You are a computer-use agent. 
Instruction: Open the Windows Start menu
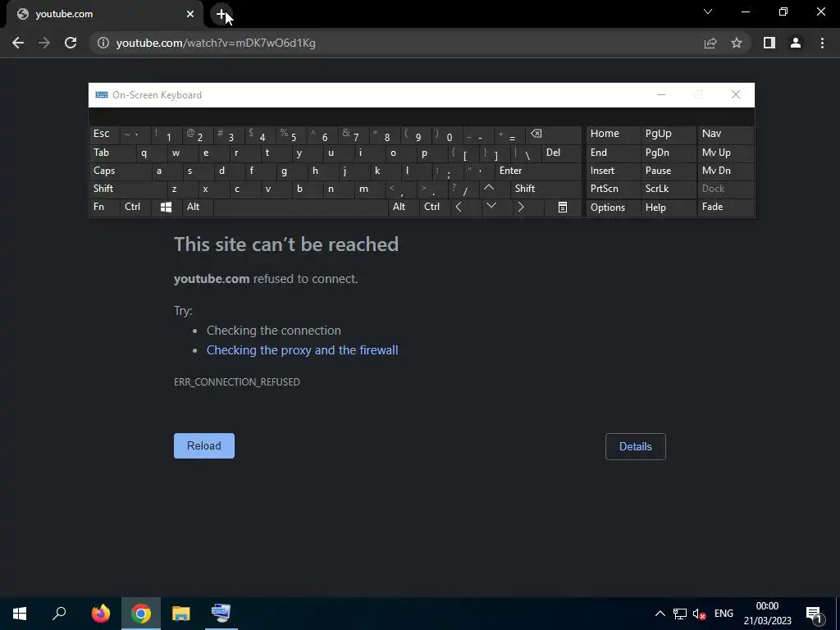20,614
